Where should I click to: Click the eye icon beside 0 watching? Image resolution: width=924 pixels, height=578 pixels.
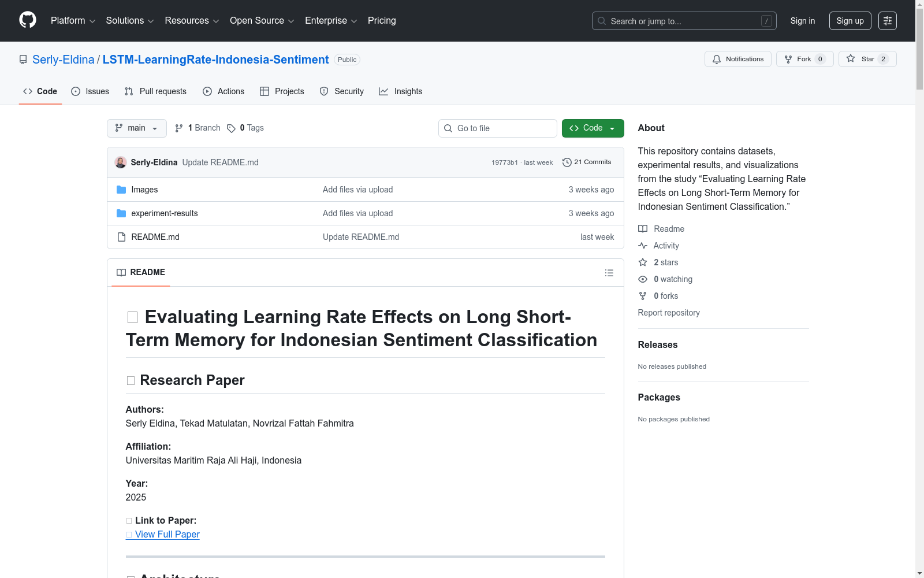point(643,279)
